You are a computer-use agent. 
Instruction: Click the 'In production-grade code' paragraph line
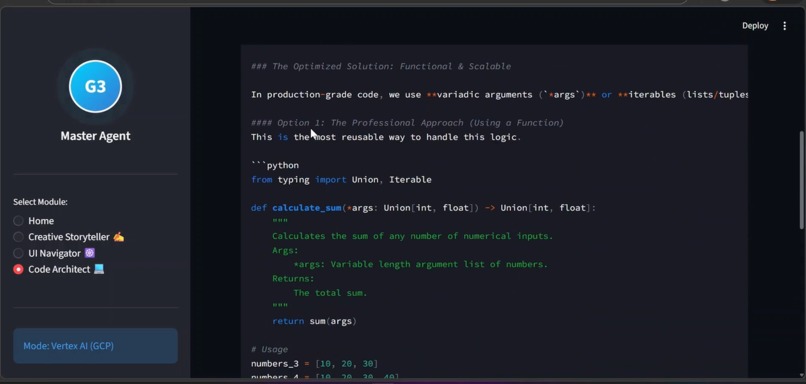tap(499, 95)
